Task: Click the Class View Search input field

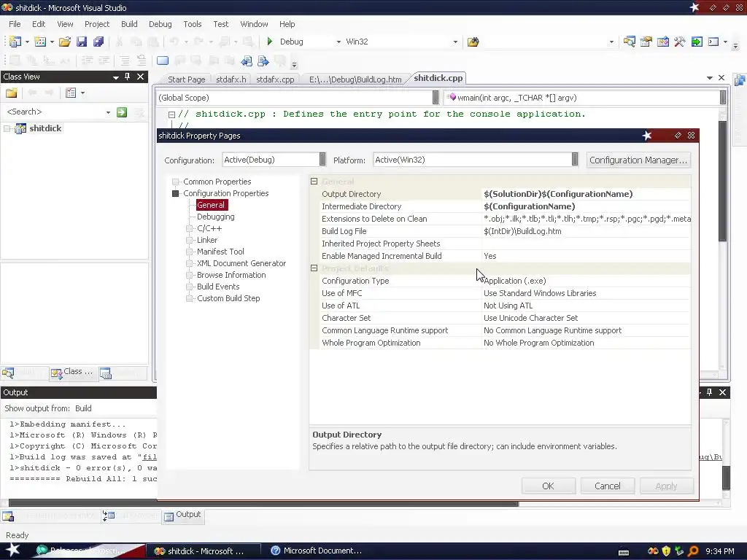Action: 53,112
